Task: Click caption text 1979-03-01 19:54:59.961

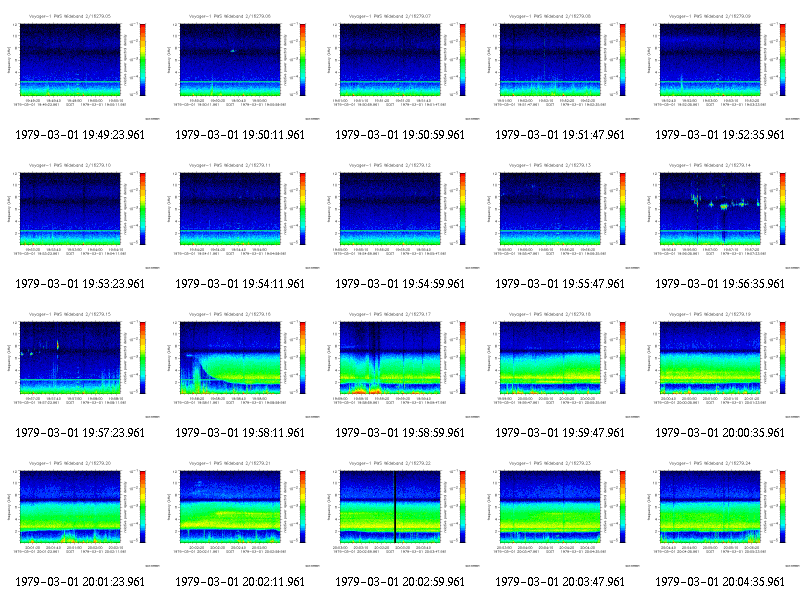Action: [400, 284]
